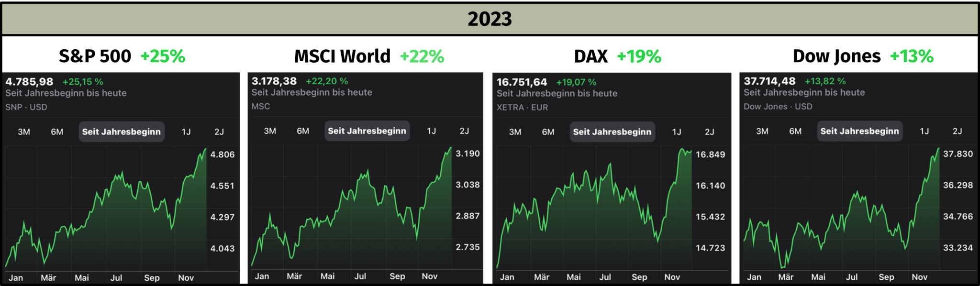Screen dimensions: 980x286
Task: Click the DAX price 16.751,64
Action: coord(522,82)
